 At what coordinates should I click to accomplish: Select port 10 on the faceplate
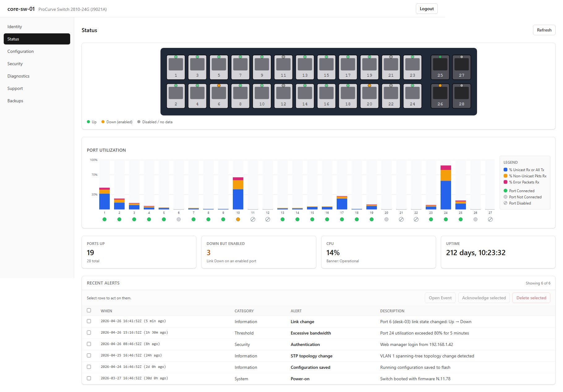[262, 96]
